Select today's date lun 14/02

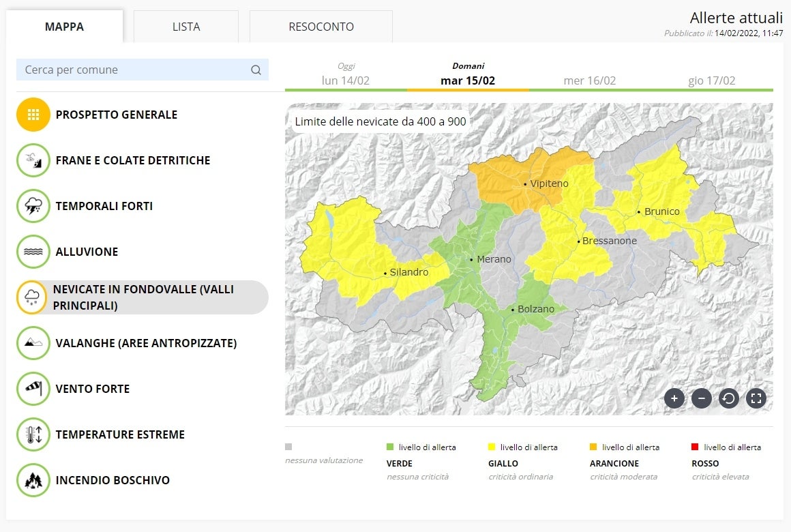click(x=346, y=80)
